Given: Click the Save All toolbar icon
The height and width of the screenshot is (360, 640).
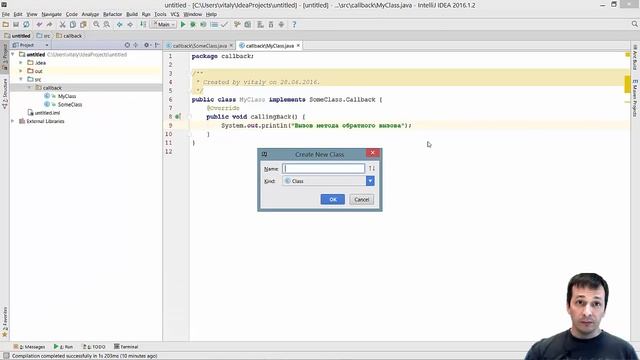Looking at the screenshot, I should click(16, 25).
